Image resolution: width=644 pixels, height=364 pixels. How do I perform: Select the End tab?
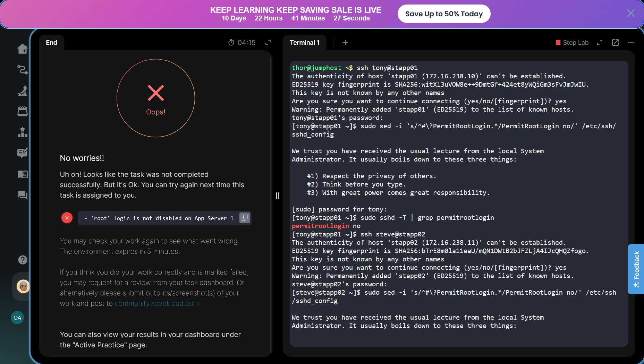point(51,43)
